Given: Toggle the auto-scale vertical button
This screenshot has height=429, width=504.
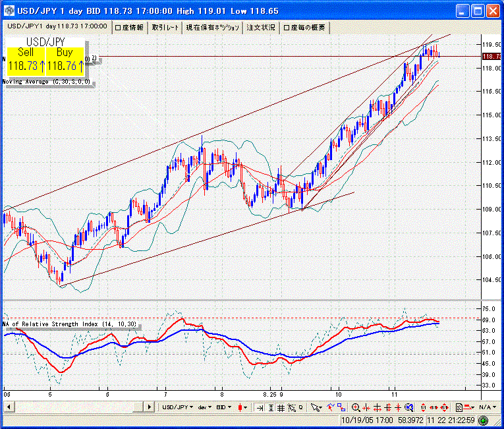Looking at the screenshot, I should click(x=271, y=408).
